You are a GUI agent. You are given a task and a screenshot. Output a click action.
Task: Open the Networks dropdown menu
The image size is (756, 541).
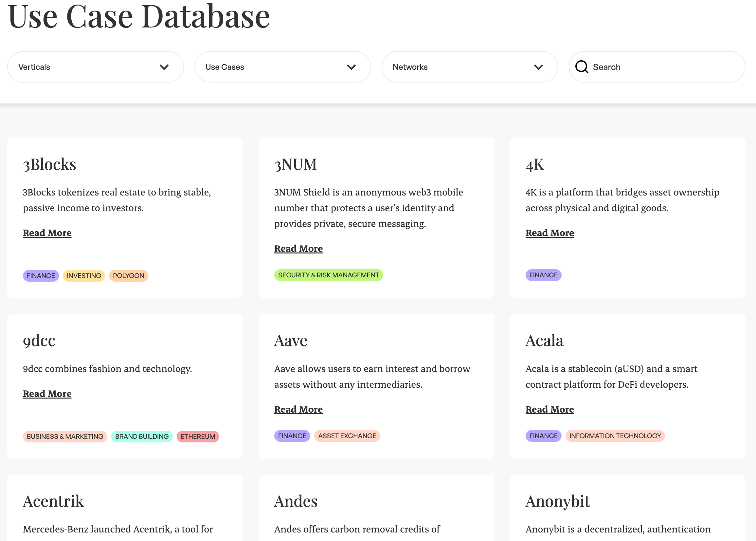tap(469, 67)
